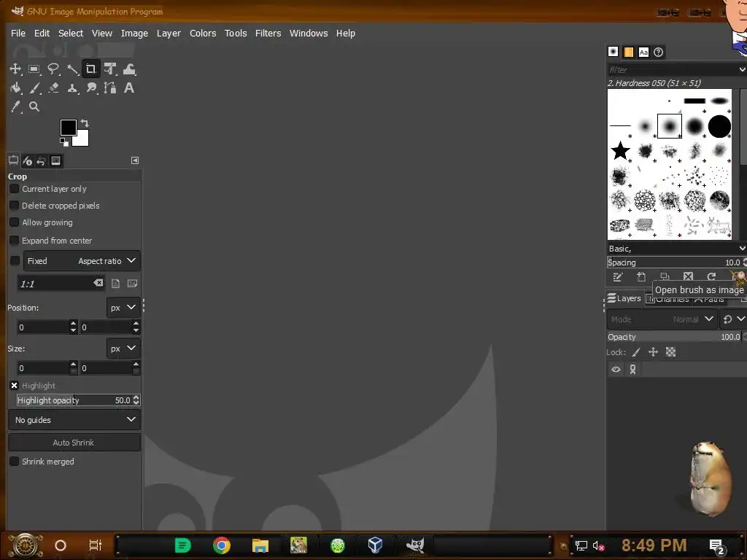Screen dimensions: 747x560
Task: Open the Fixed Aspect ratio dropdown
Action: point(82,261)
